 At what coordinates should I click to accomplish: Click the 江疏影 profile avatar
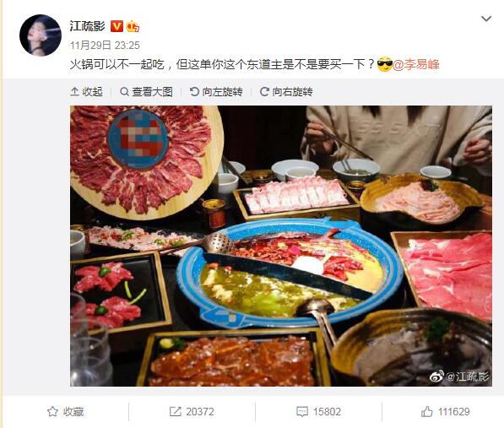(x=41, y=35)
